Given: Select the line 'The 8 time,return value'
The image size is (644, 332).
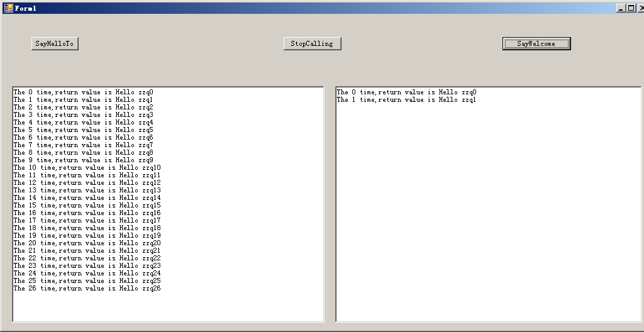Looking at the screenshot, I should (x=84, y=152).
